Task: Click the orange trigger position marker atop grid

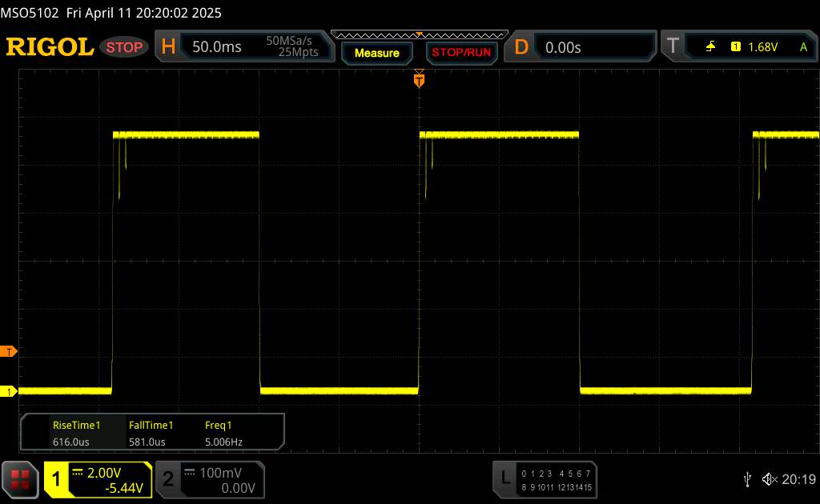Action: 418,79
